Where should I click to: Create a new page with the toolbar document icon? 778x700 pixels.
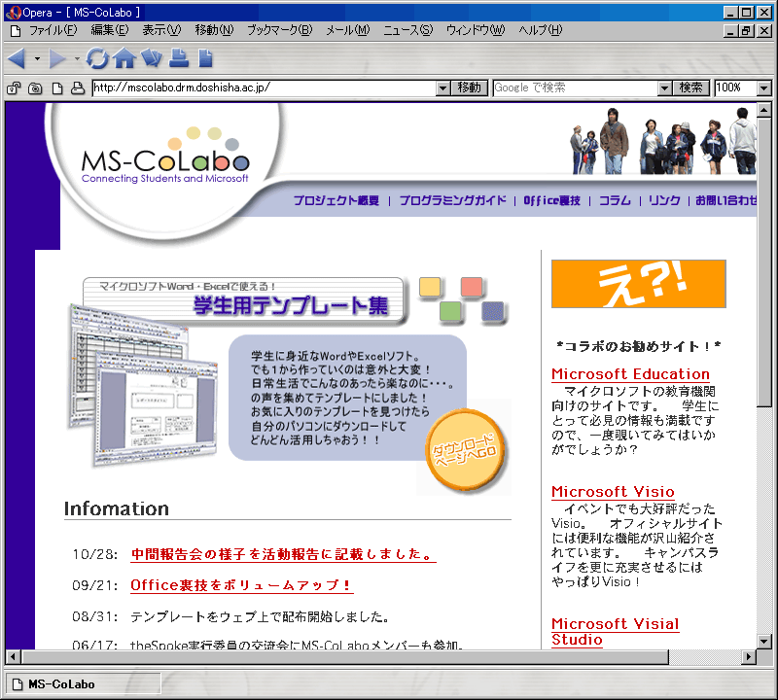(x=205, y=58)
